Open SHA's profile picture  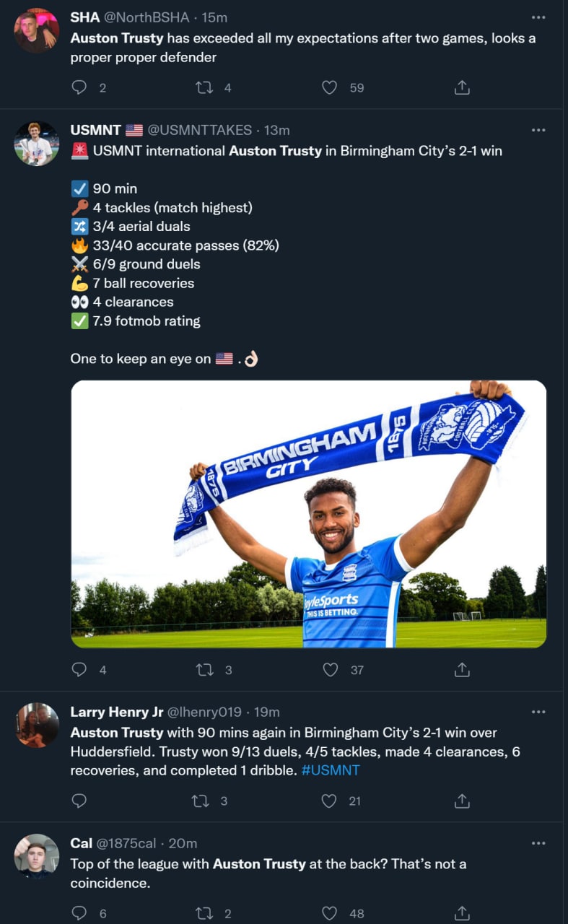point(37,30)
